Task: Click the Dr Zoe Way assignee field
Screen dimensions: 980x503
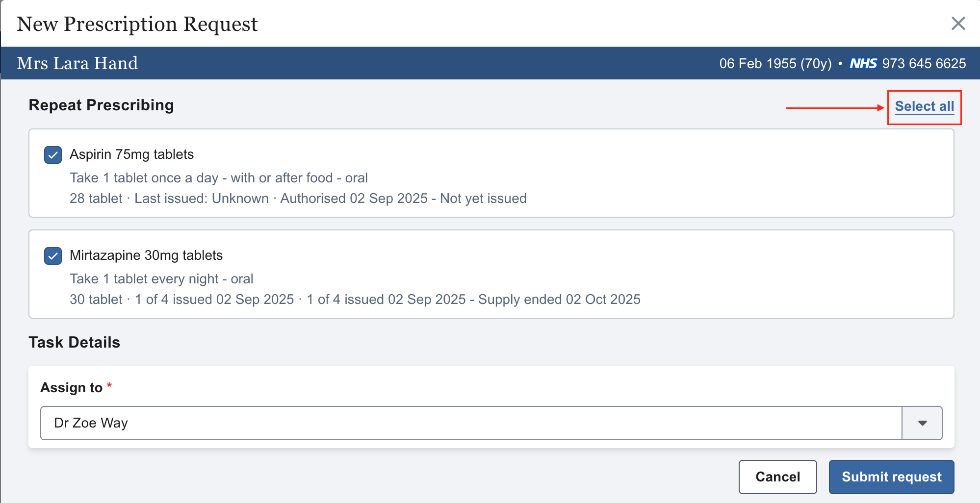Action: (x=471, y=423)
